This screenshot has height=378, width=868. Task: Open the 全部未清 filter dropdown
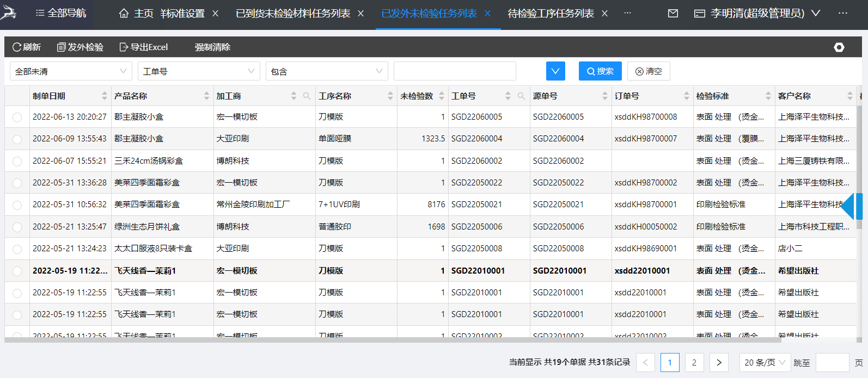71,71
